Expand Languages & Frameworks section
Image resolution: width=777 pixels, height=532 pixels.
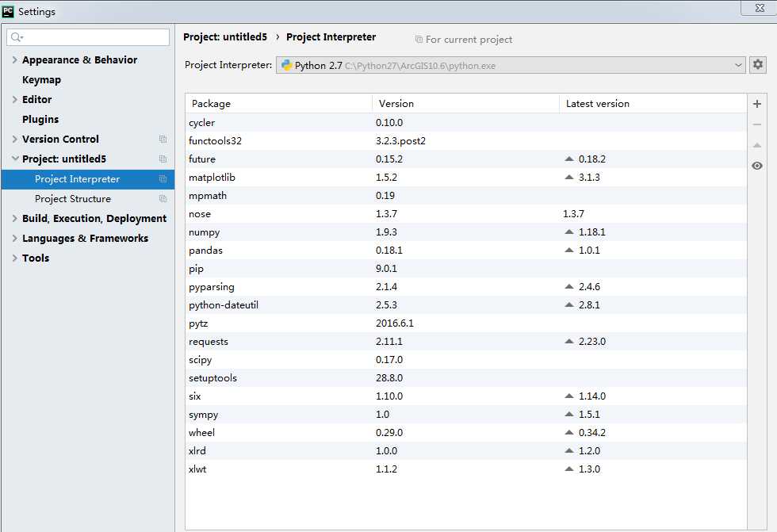click(14, 239)
